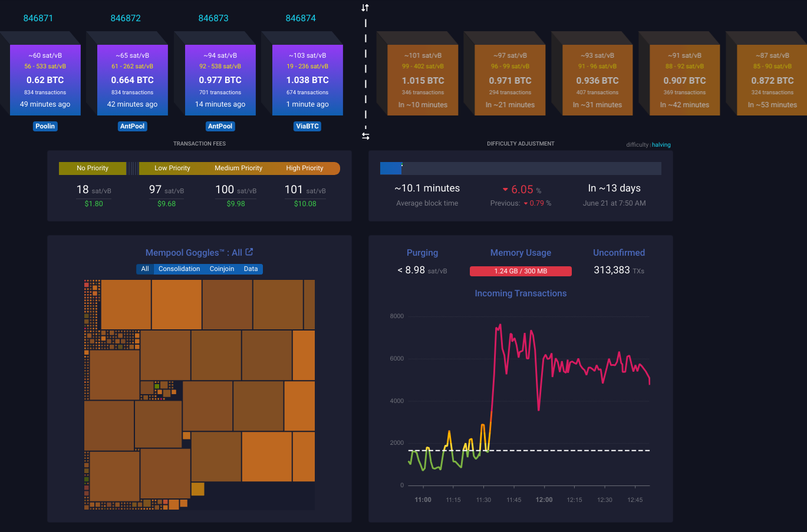This screenshot has width=807, height=532.
Task: Click the No Priority fee band
Action: tap(93, 168)
